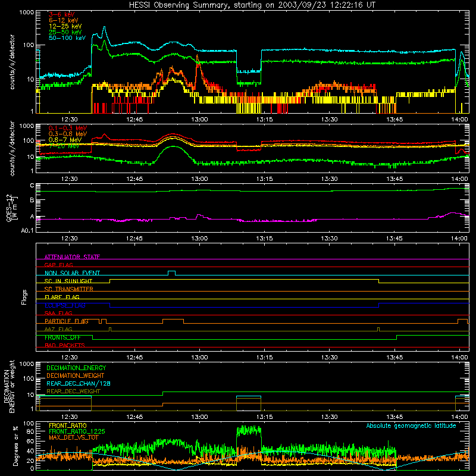Pick the '50-100 keV' legend entry
This screenshot has height=476, width=476.
pos(67,37)
